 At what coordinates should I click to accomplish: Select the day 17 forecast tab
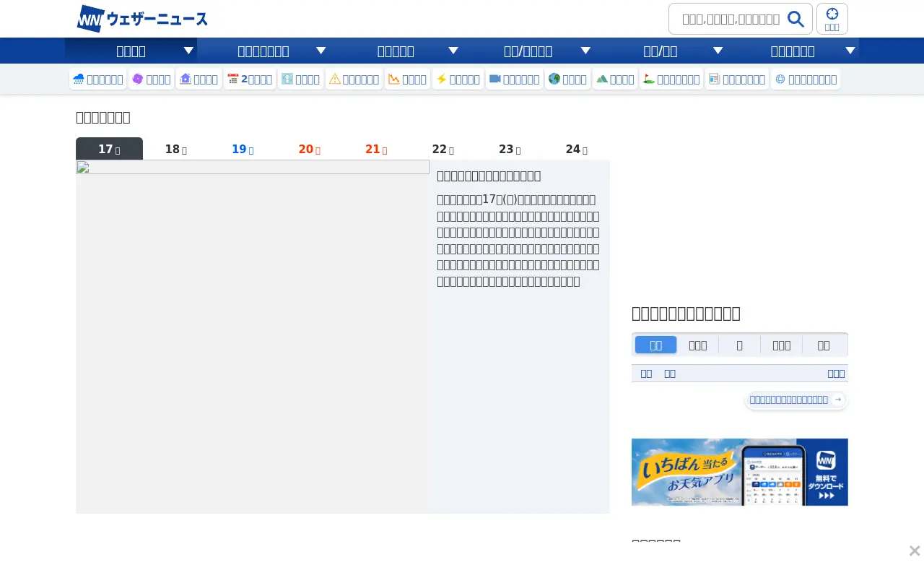tap(109, 149)
